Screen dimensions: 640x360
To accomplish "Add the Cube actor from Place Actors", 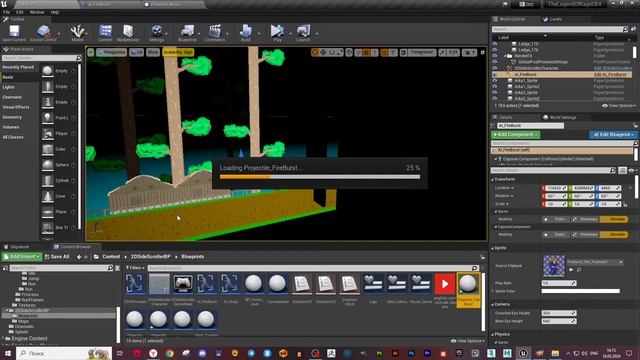I will pyautogui.click(x=59, y=149).
